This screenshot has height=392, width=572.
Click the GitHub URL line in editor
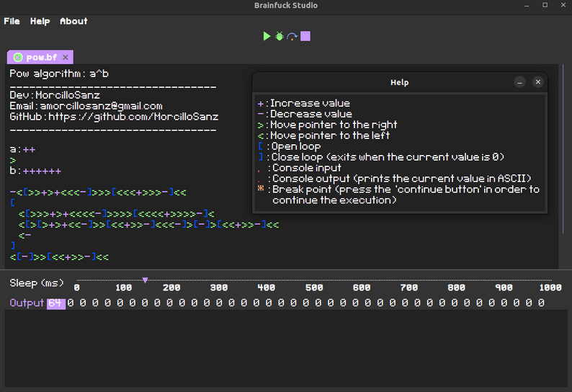(115, 116)
